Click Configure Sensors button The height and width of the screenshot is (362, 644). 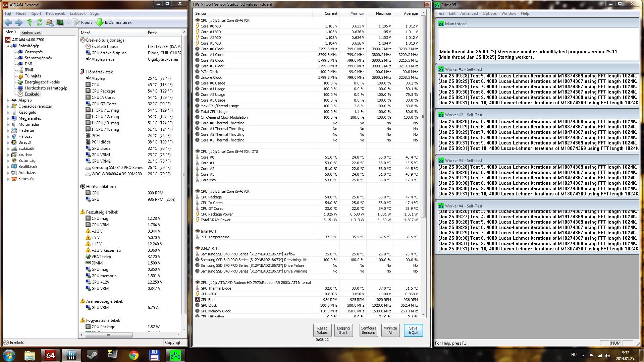368,330
